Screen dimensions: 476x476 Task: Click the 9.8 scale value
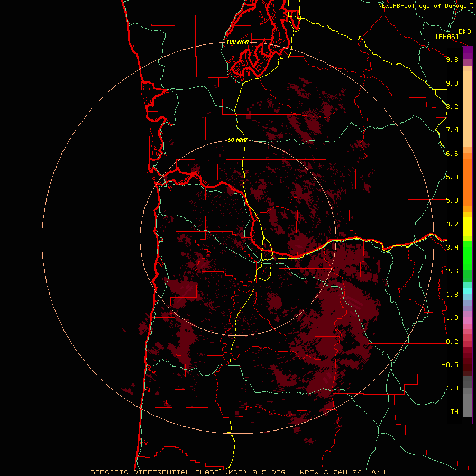pos(452,59)
